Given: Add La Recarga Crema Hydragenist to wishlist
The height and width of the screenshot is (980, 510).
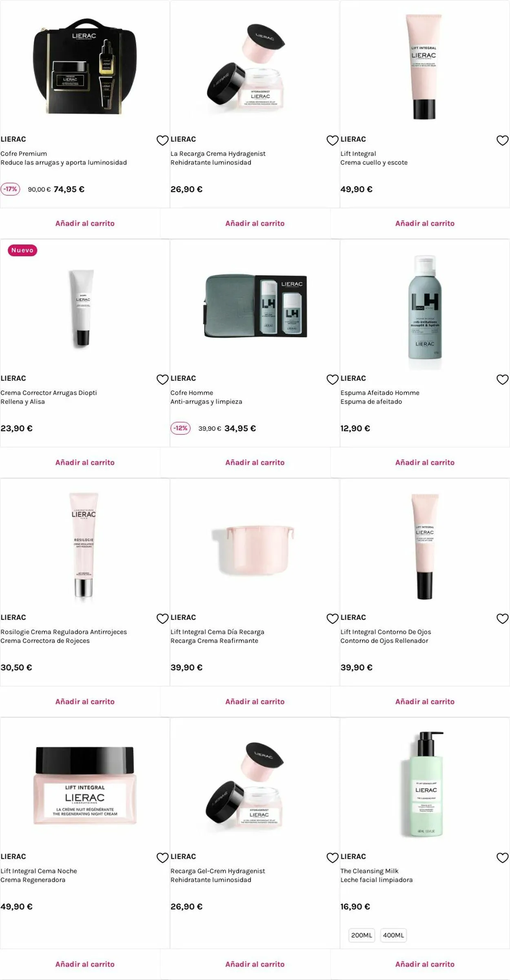Looking at the screenshot, I should (333, 140).
